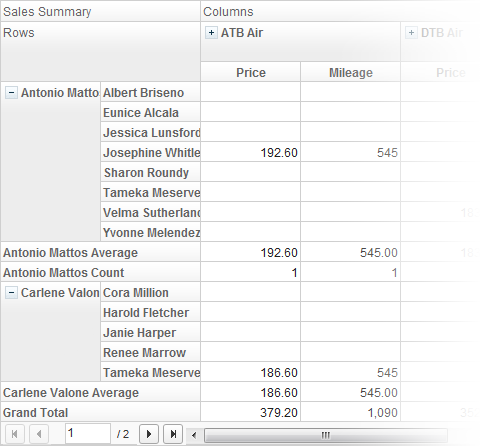Expand the ATB Air column group
480x446 pixels.
[x=211, y=33]
